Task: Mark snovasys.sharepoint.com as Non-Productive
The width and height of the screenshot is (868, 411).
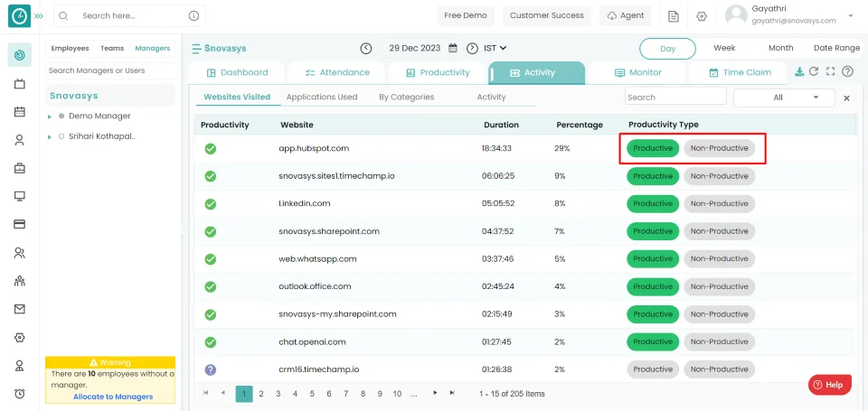Action: pos(719,231)
